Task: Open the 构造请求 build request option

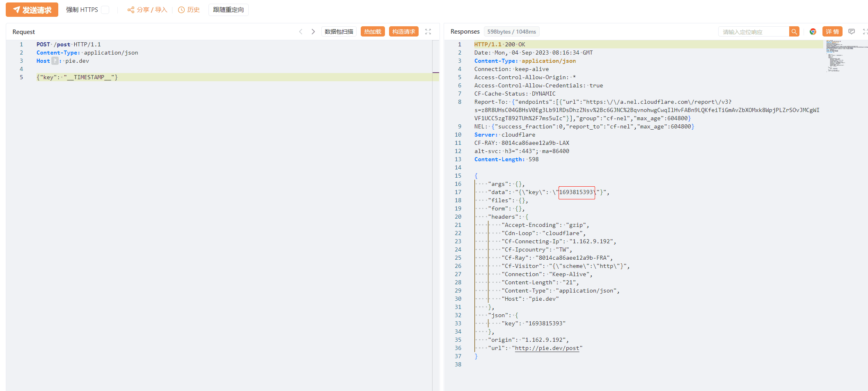Action: coord(403,32)
